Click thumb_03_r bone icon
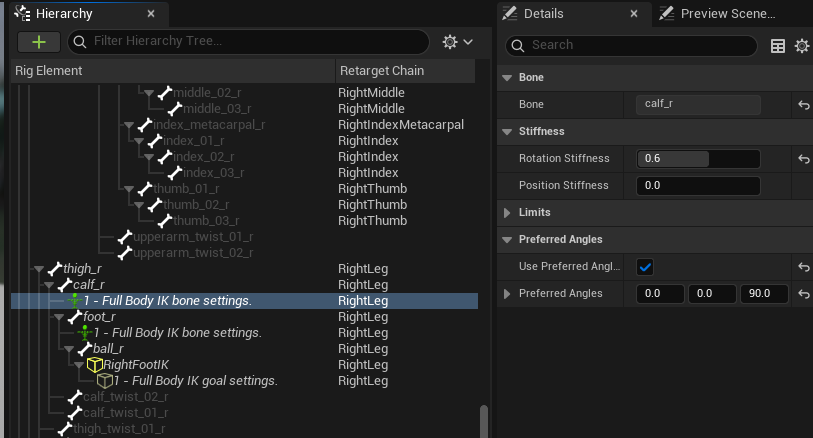The image size is (813, 438). click(164, 221)
